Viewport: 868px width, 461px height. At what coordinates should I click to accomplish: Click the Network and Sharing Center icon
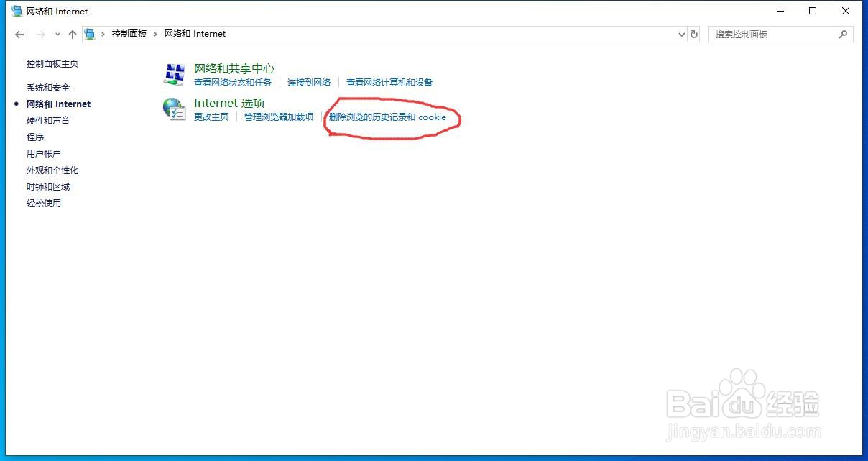click(x=175, y=74)
